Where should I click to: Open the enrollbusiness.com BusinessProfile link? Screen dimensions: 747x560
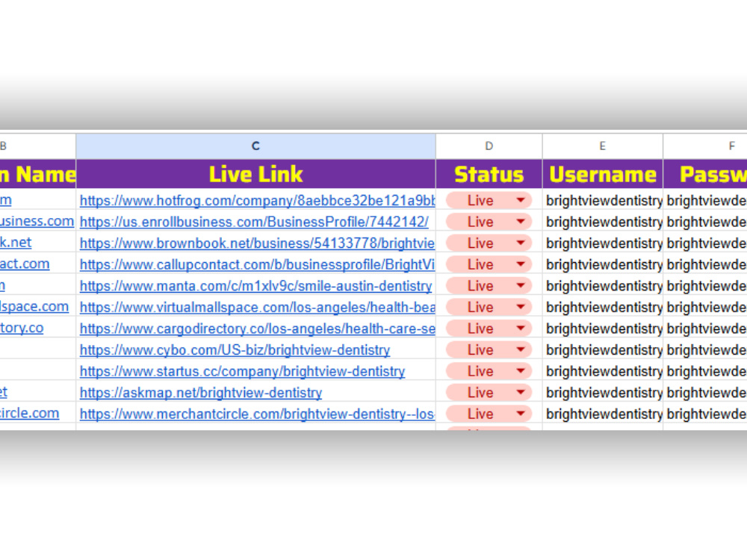coord(254,222)
